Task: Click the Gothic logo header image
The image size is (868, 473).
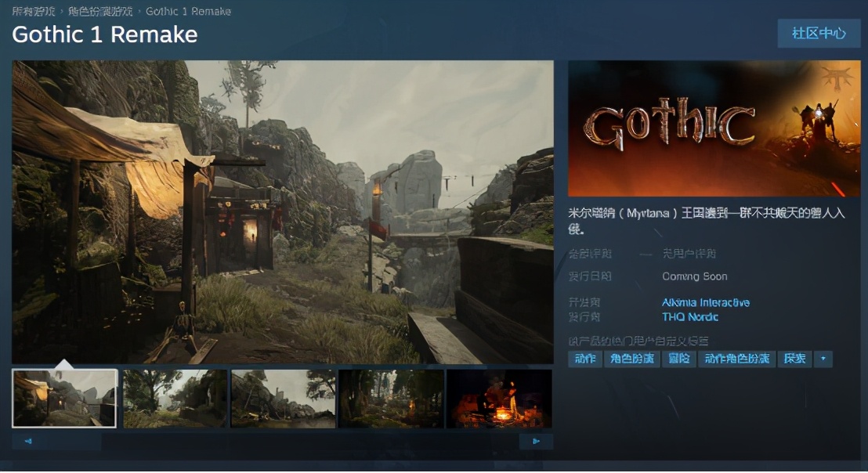Action: [714, 128]
